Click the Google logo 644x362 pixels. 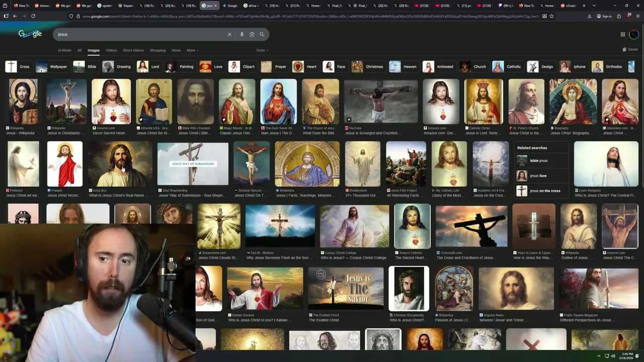(30, 34)
